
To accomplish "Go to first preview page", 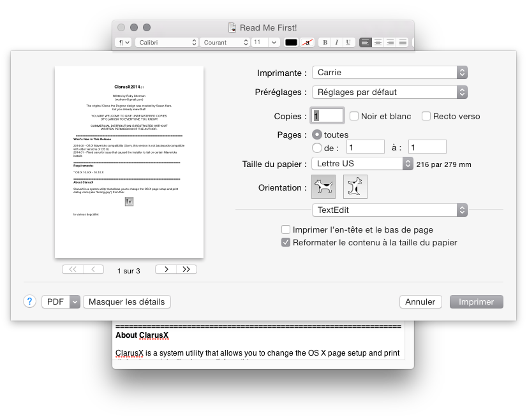I will tap(73, 269).
